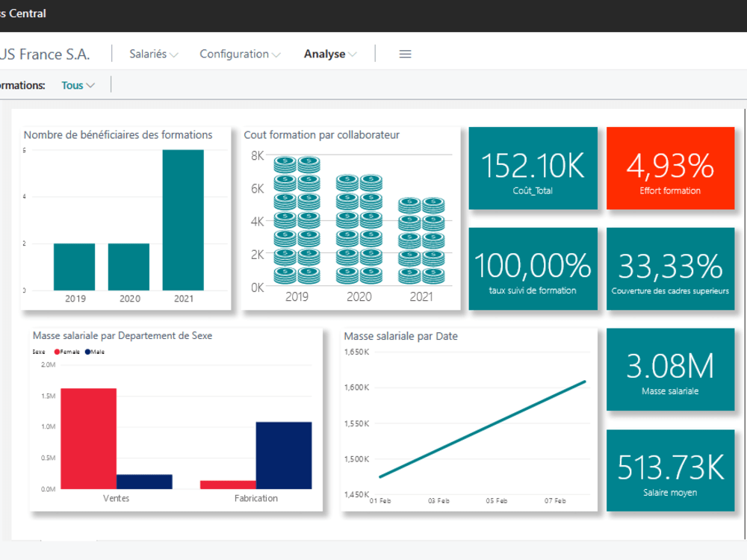Screen dimensions: 747x560
Task: Open the Analyse menu
Action: point(330,55)
